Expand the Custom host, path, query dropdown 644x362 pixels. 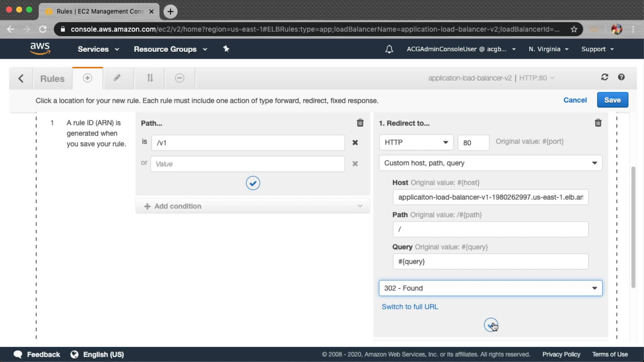click(490, 163)
